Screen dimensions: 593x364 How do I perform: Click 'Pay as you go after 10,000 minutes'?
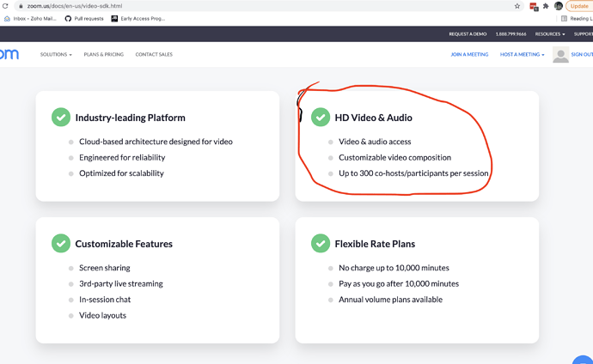(399, 283)
